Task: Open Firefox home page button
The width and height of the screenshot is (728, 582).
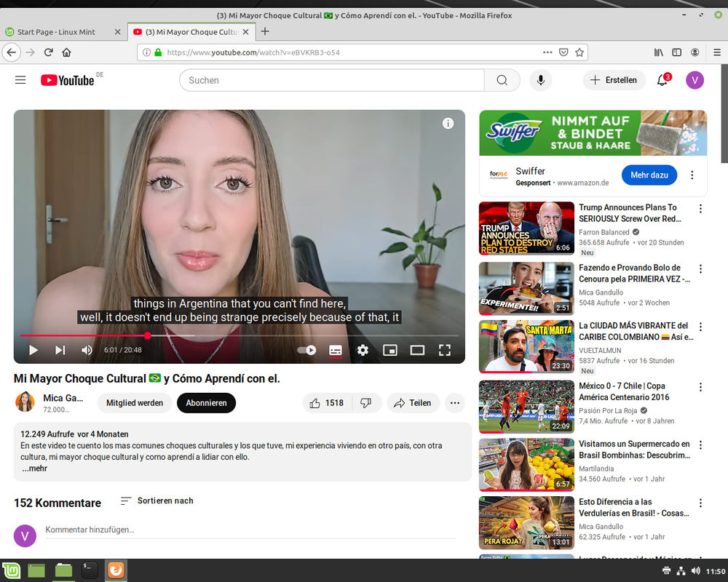Action: [x=66, y=52]
